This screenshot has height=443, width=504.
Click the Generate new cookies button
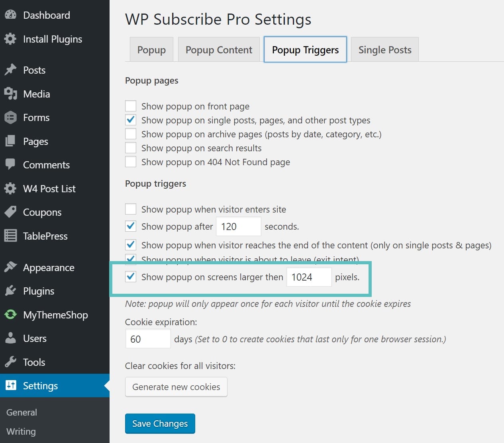176,386
